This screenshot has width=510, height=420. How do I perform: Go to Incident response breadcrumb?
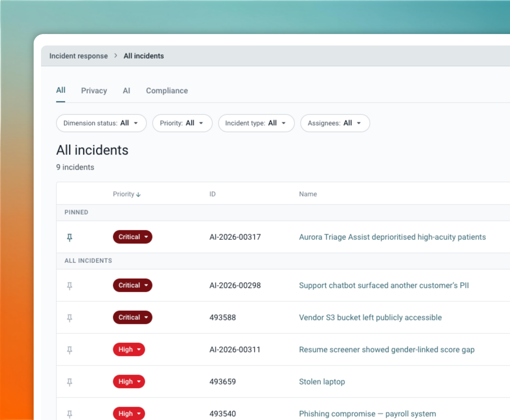[79, 56]
